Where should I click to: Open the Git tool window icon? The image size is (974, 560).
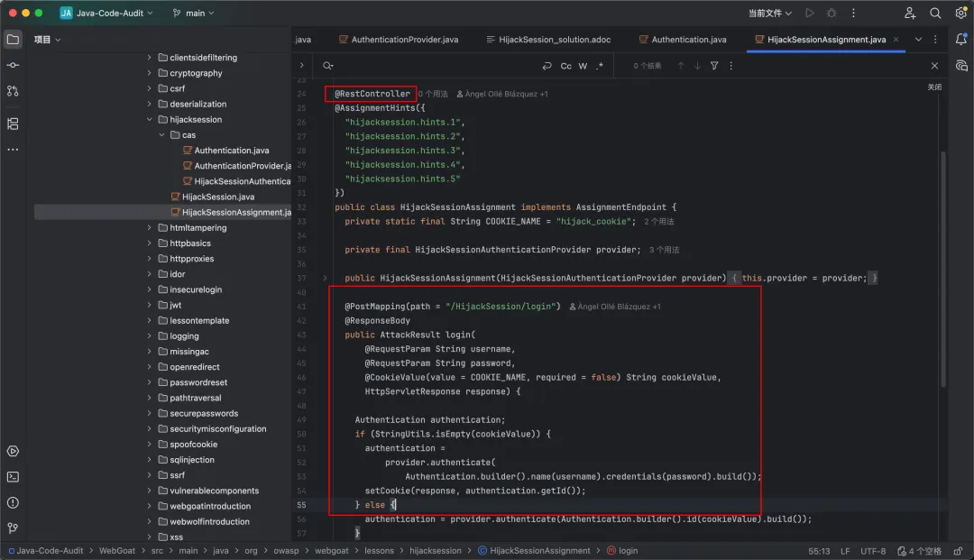13,528
